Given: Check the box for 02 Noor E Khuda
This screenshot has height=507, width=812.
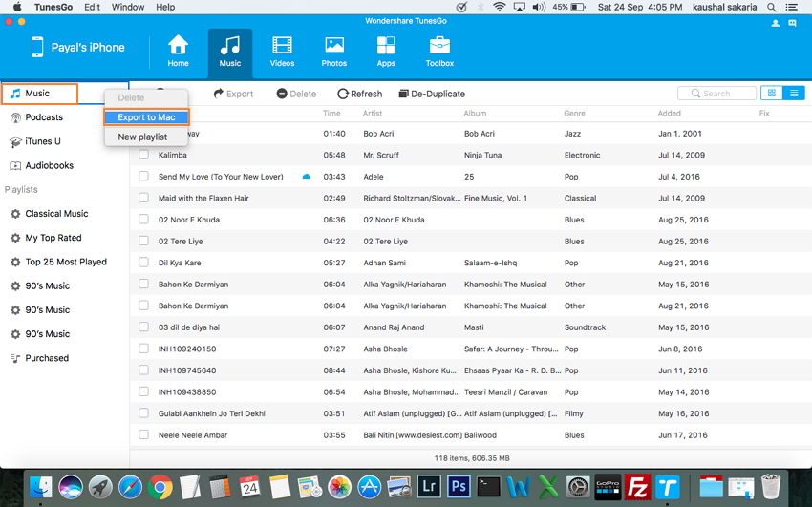Looking at the screenshot, I should 143,220.
